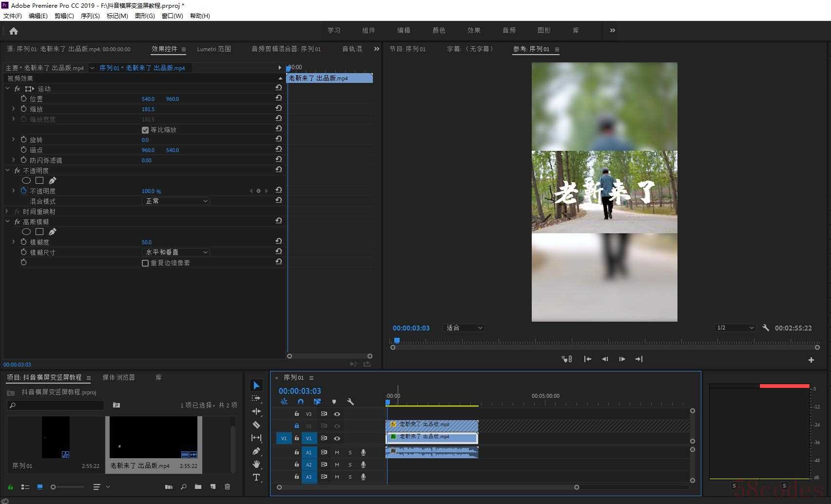The height and width of the screenshot is (504, 831).
Task: Select the Type tool
Action: (x=256, y=477)
